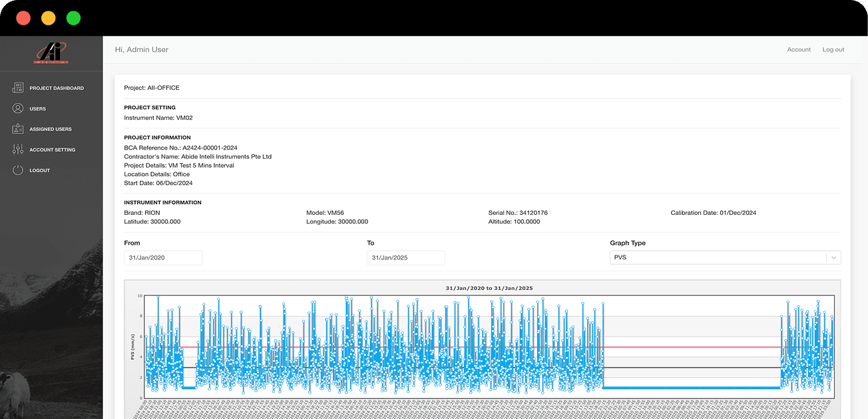Click the Assigned Users ID card icon
Viewport: 868px width, 419px height.
coord(18,129)
